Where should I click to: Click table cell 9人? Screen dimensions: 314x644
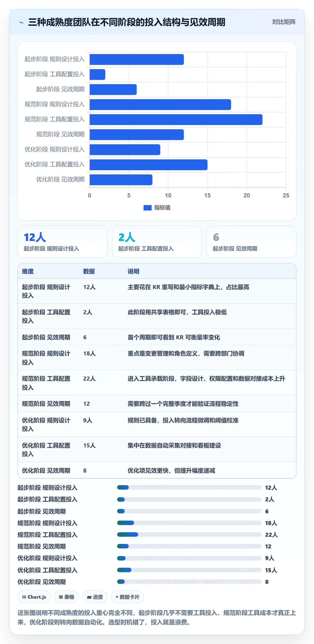tap(88, 420)
